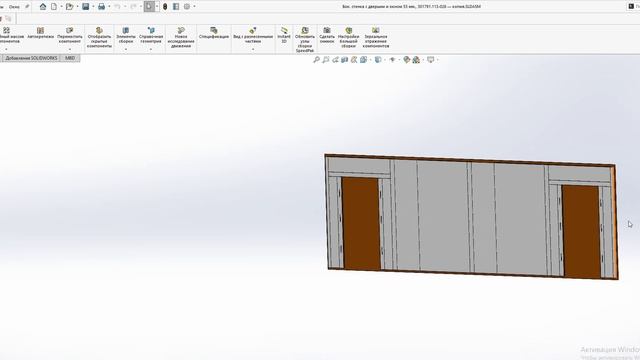Go to the previous view
The image size is (640, 360).
(335, 60)
